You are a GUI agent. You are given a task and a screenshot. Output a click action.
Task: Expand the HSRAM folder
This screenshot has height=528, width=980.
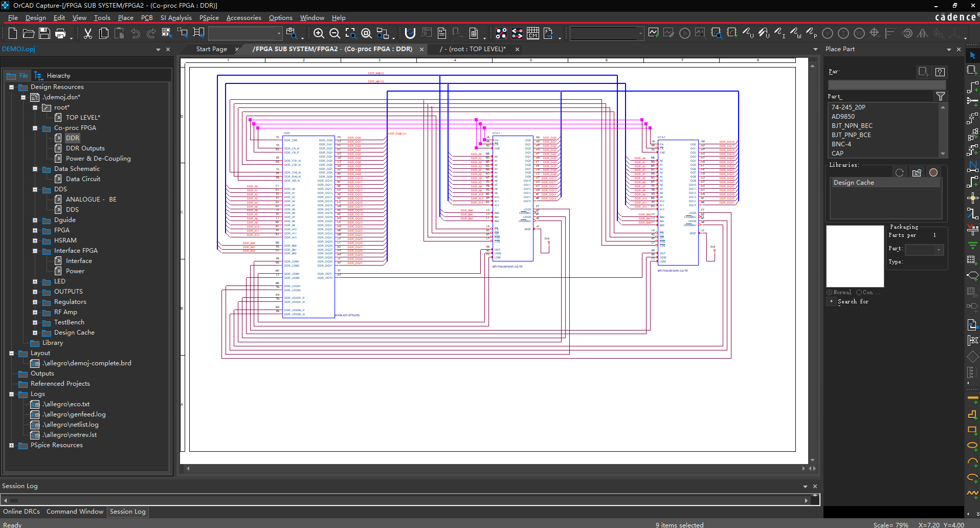pos(35,240)
